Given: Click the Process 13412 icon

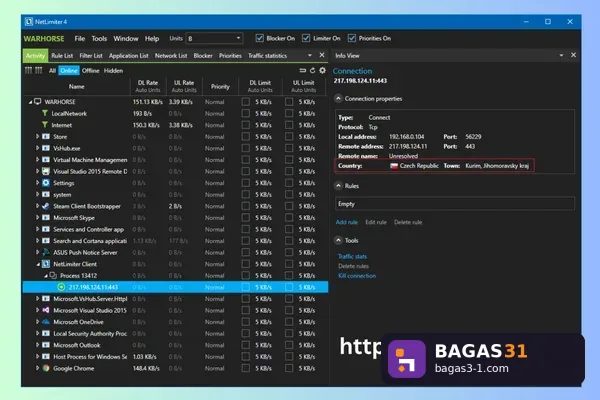Looking at the screenshot, I should [53, 276].
